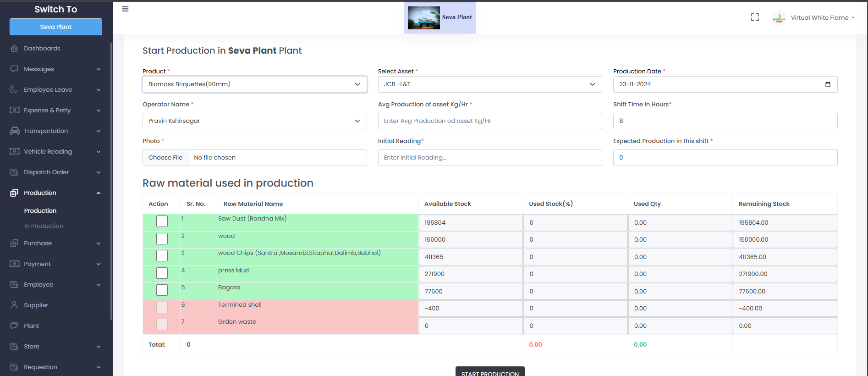Click the Start Production button
This screenshot has height=376, width=868.
489,373
